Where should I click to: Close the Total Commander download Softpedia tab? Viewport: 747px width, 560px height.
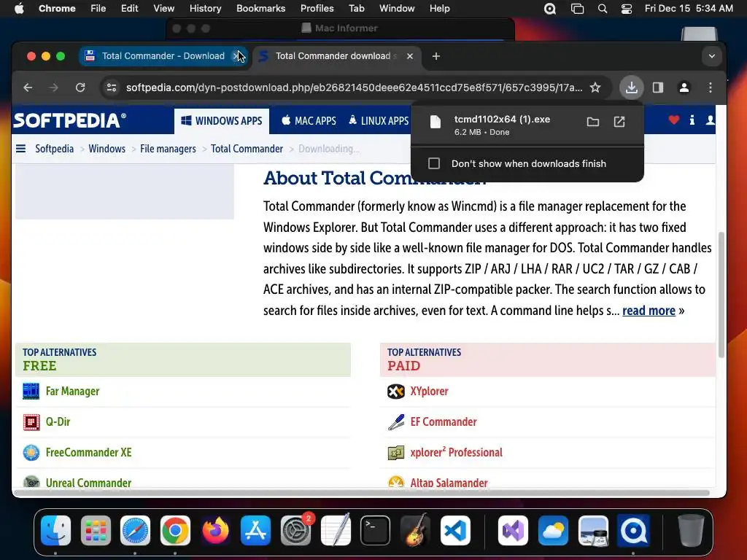click(x=410, y=56)
